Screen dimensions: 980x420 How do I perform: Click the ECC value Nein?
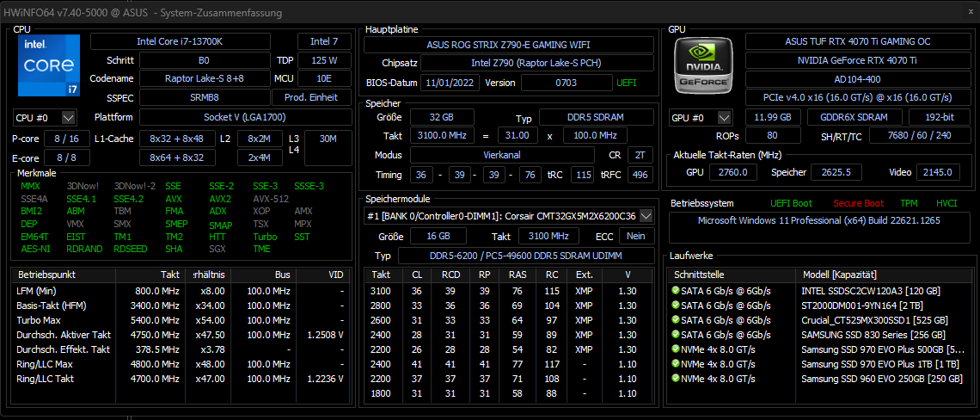pos(637,236)
